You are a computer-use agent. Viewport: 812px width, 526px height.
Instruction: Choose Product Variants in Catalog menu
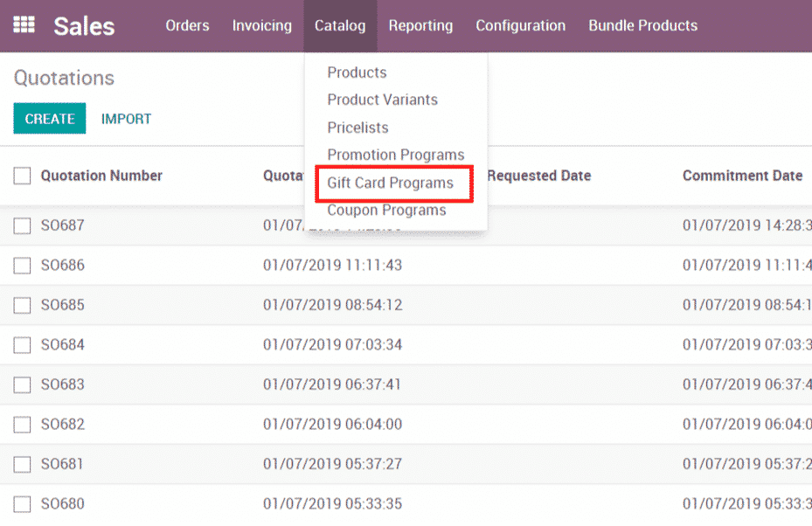pos(382,100)
